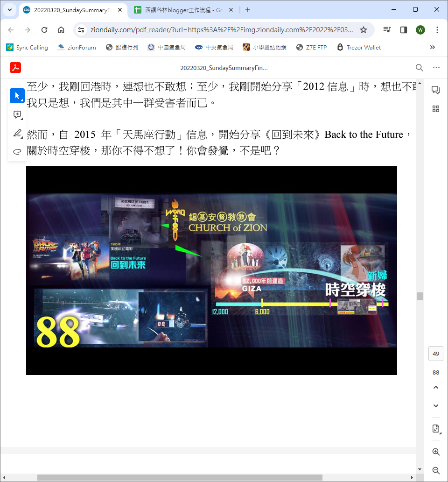Close the 20220320_SundaySummary tab
448x482 pixels.
(120, 10)
